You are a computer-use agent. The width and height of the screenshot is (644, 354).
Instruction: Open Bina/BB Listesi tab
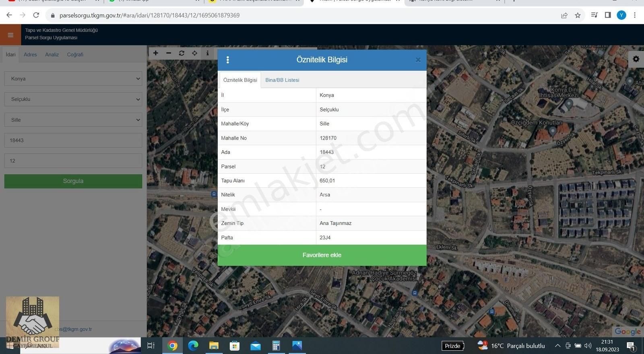point(282,80)
